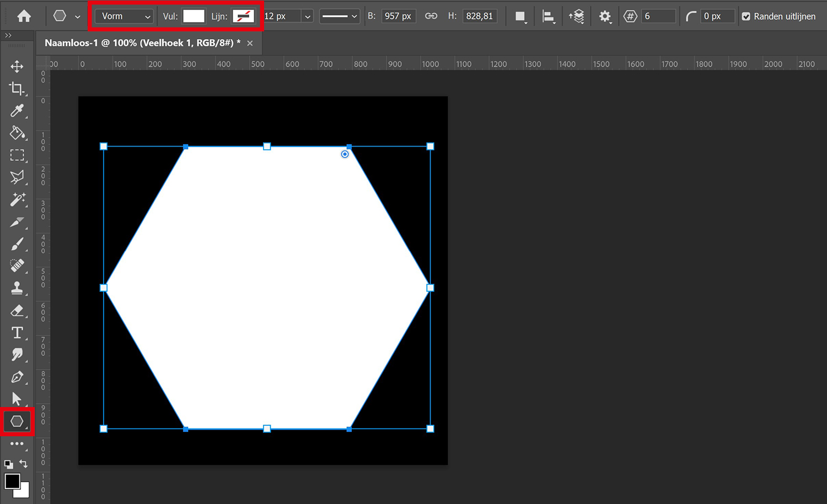Select the Crop tool
827x504 pixels.
coord(17,89)
